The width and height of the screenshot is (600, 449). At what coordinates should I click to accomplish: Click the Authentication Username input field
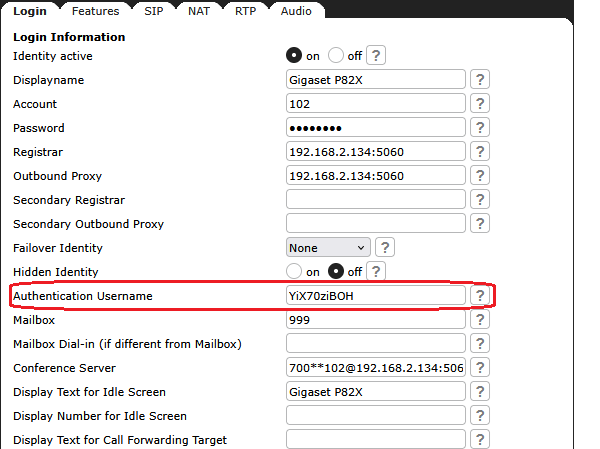(376, 296)
